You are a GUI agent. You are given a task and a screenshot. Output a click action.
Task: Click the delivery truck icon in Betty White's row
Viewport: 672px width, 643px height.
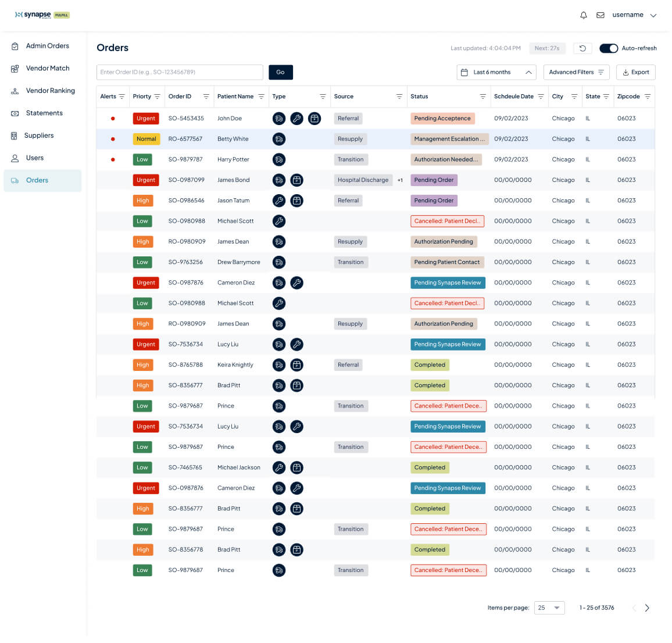click(279, 139)
